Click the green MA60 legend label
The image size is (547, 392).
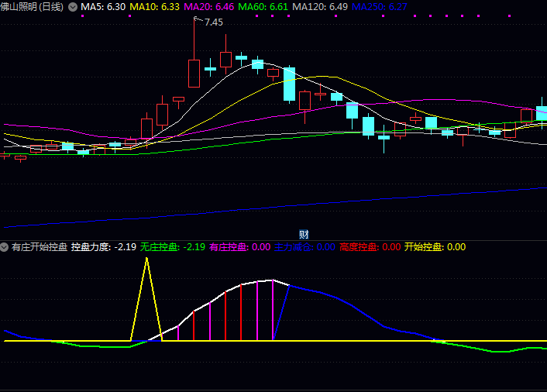click(263, 7)
